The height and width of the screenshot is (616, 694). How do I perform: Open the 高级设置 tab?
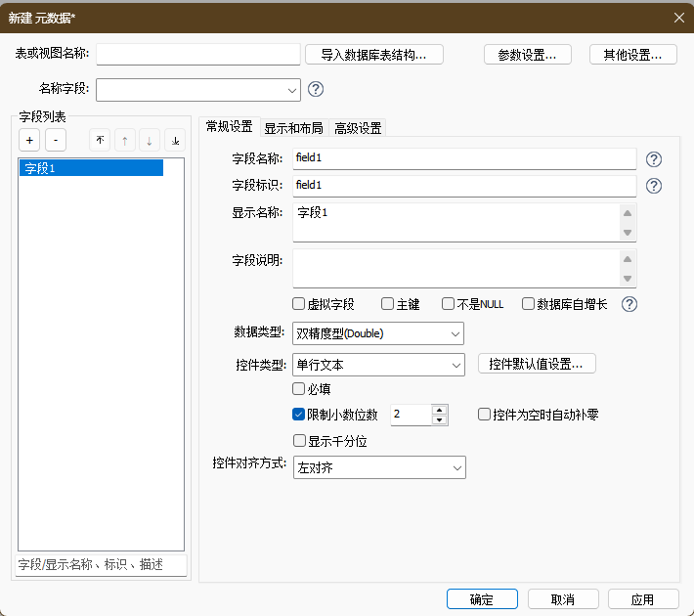358,128
